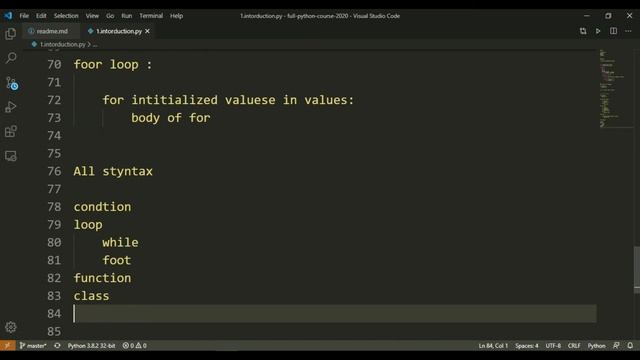Open the Run and Debug view icon

point(11,107)
